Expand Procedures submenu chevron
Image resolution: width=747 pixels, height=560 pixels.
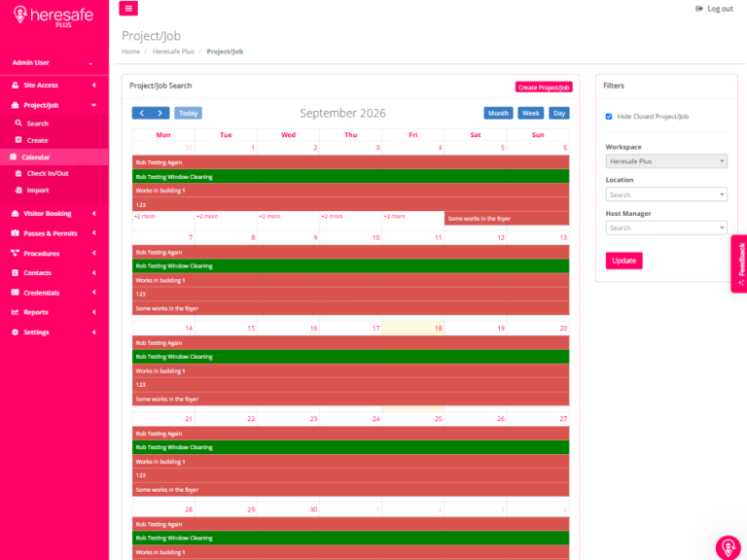[94, 253]
